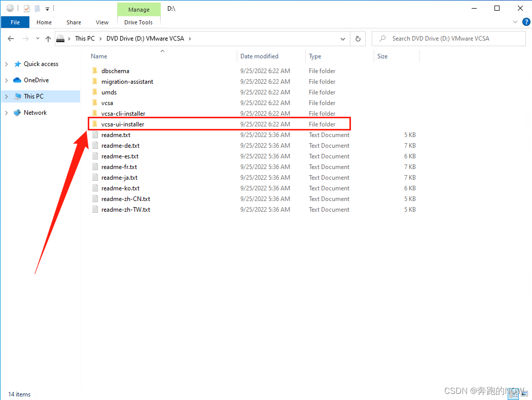
Task: Click the readme-ja.txt file icon
Action: [x=95, y=177]
